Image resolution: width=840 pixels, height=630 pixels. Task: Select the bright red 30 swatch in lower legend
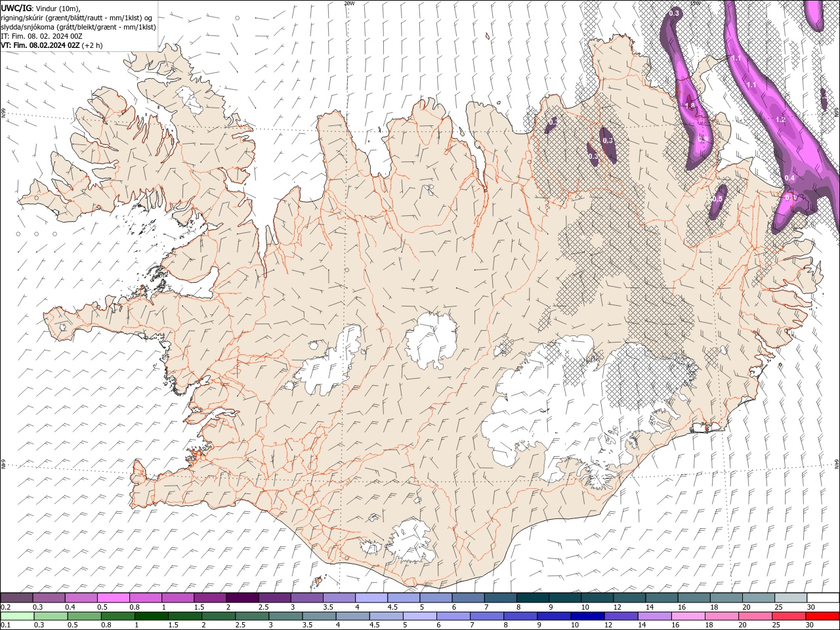[x=822, y=616]
